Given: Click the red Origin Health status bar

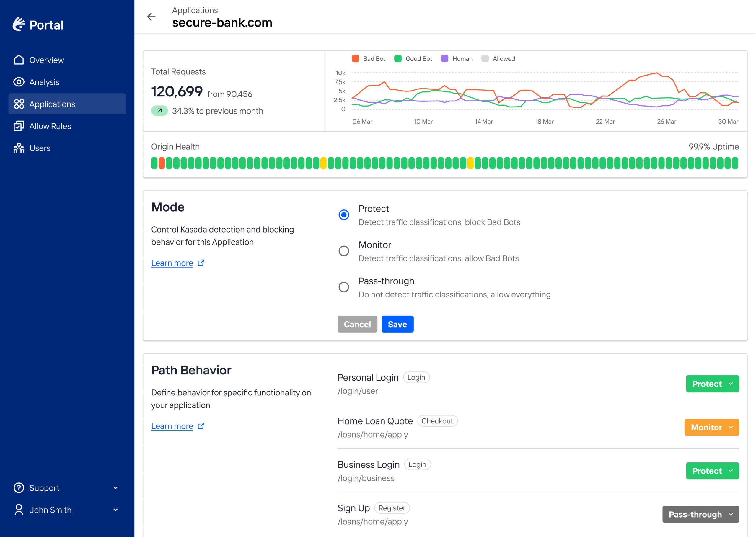Looking at the screenshot, I should 162,163.
